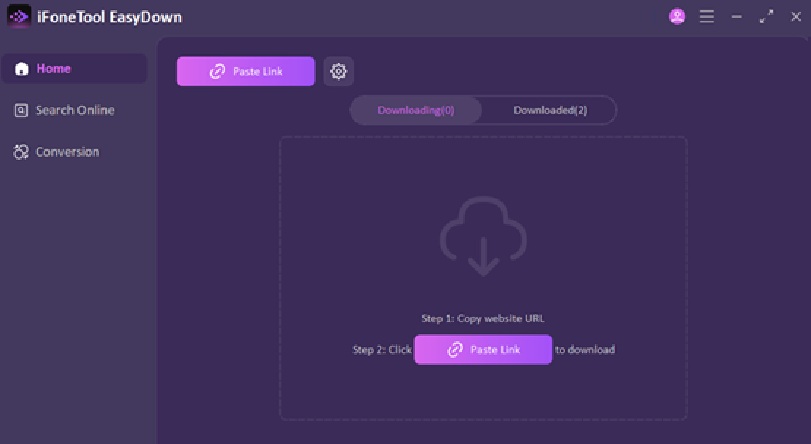Image resolution: width=811 pixels, height=444 pixels.
Task: Open download settings with the gear icon
Action: [338, 71]
